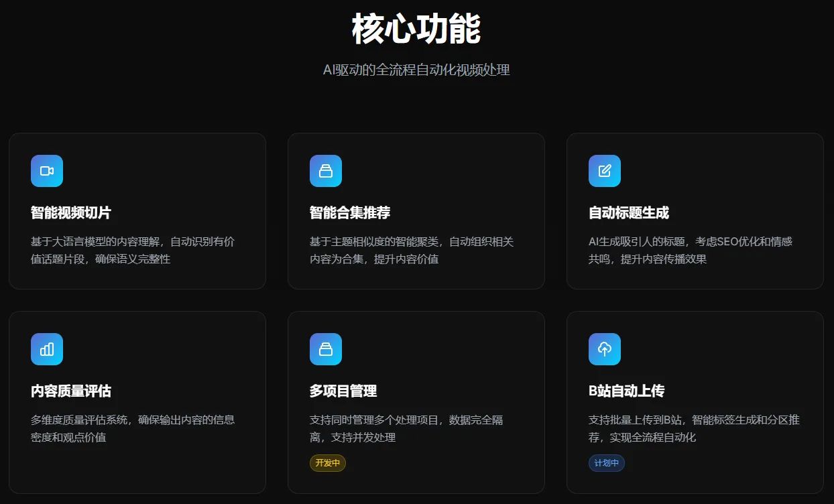Click the description text under 智能合集推荐
This screenshot has height=504, width=834.
(x=411, y=250)
